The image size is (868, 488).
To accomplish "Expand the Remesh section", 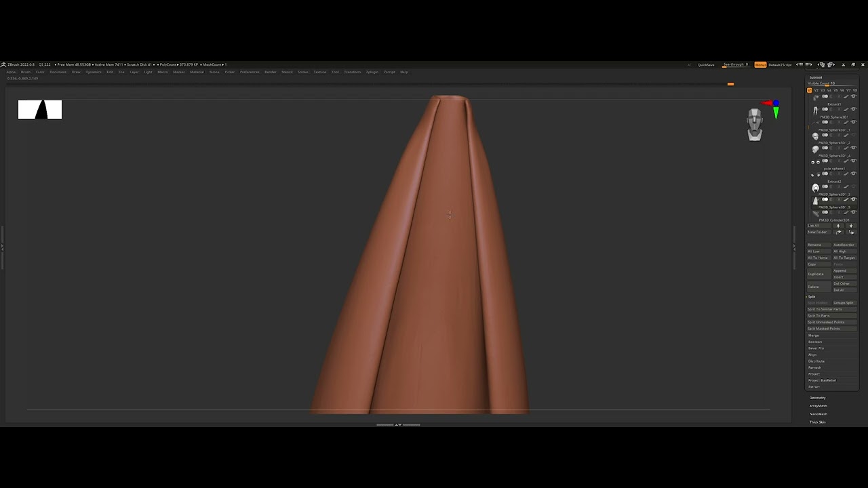I will 814,367.
